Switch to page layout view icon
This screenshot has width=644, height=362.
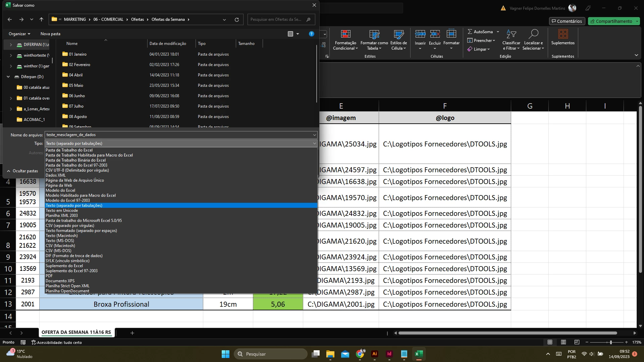563,342
